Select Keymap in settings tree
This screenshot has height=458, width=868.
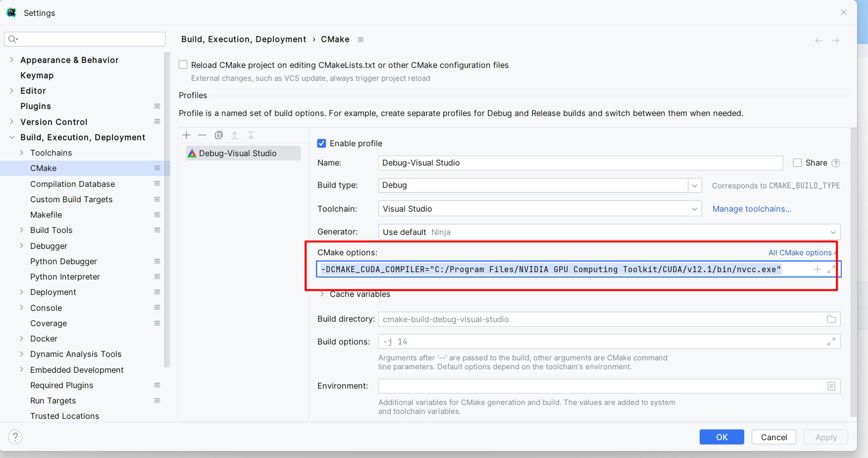pos(37,75)
